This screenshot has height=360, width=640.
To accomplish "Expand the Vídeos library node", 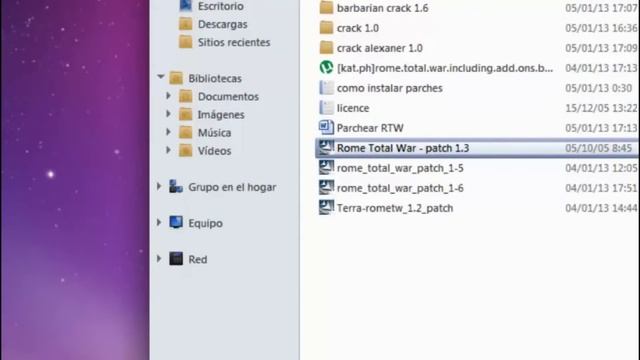I will [x=168, y=150].
